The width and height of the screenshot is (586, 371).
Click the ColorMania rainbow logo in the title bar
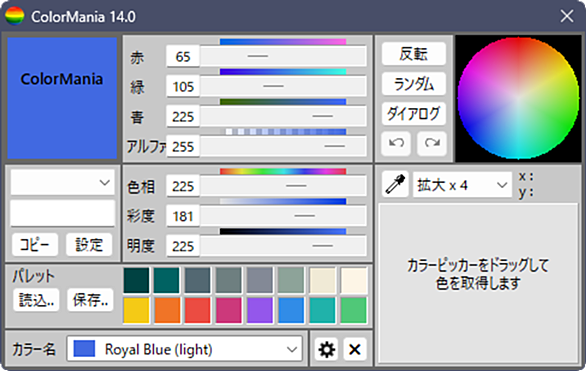(x=15, y=16)
